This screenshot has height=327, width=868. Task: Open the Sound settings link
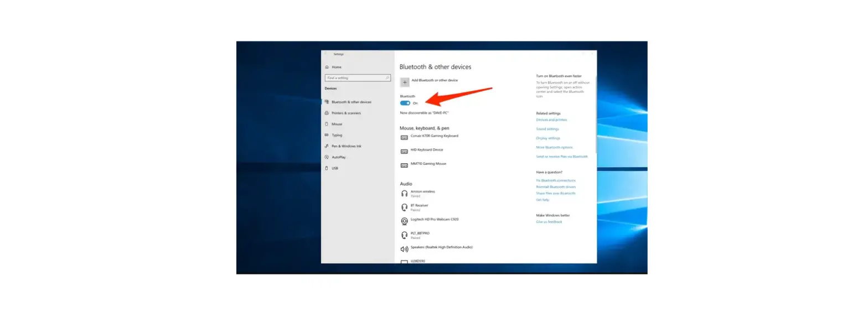tap(547, 129)
